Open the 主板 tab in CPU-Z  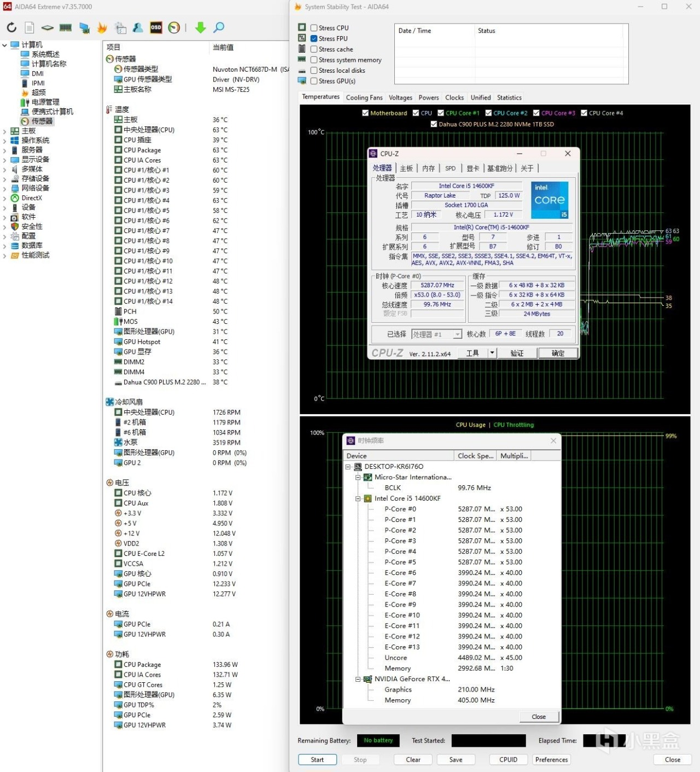(x=406, y=169)
